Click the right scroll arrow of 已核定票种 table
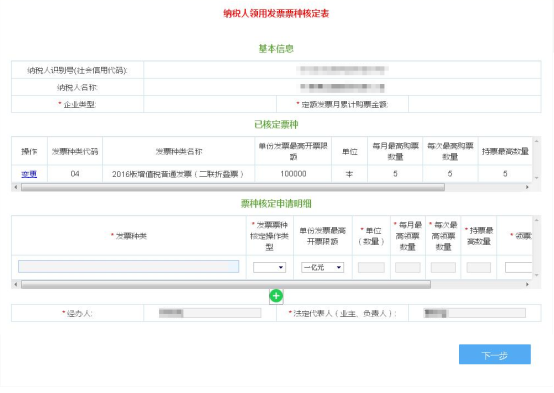Image resolution: width=554 pixels, height=393 pixels. point(527,187)
